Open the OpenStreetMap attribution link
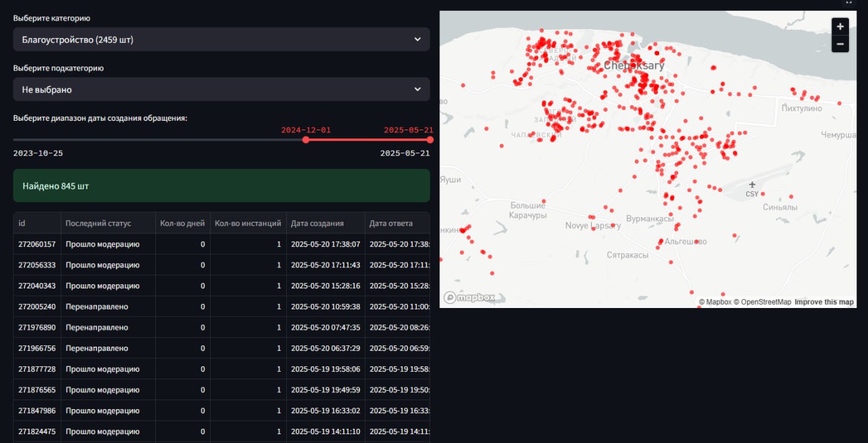 (762, 302)
